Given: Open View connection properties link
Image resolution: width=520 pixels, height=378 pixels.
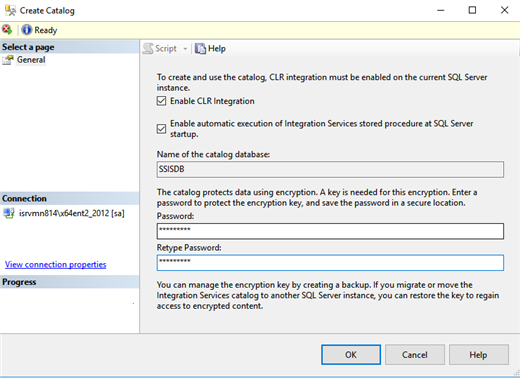Looking at the screenshot, I should click(56, 265).
